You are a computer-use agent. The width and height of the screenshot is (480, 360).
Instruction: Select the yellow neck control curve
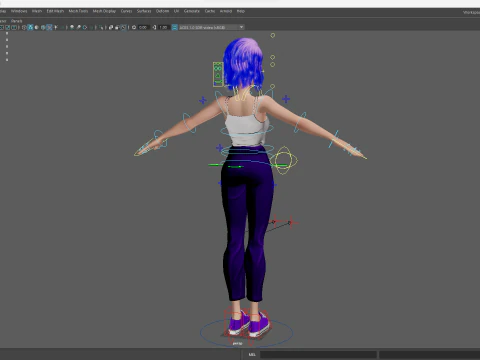coord(242,94)
